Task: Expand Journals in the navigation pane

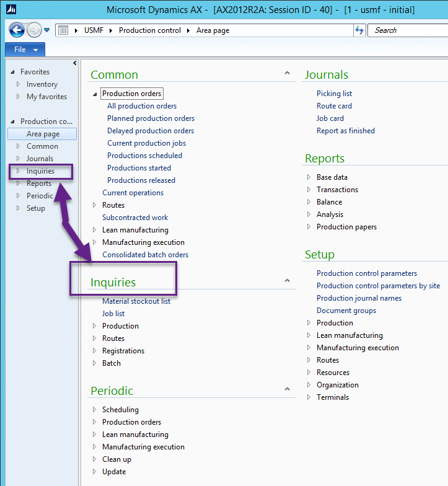Action: point(18,159)
